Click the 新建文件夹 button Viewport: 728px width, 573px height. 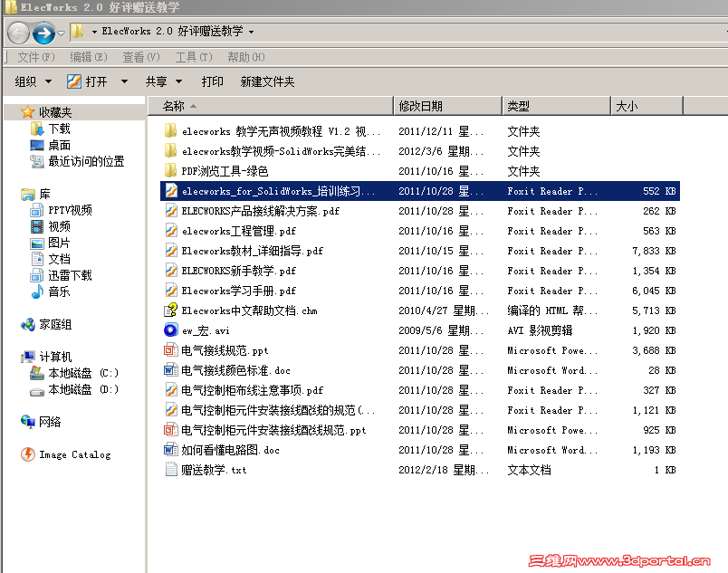click(267, 81)
